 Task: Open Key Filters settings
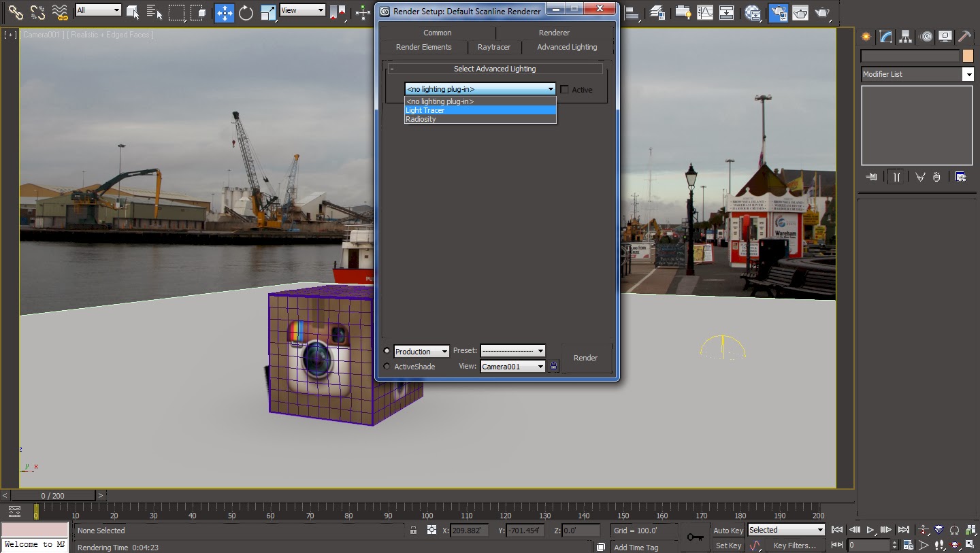pos(794,546)
